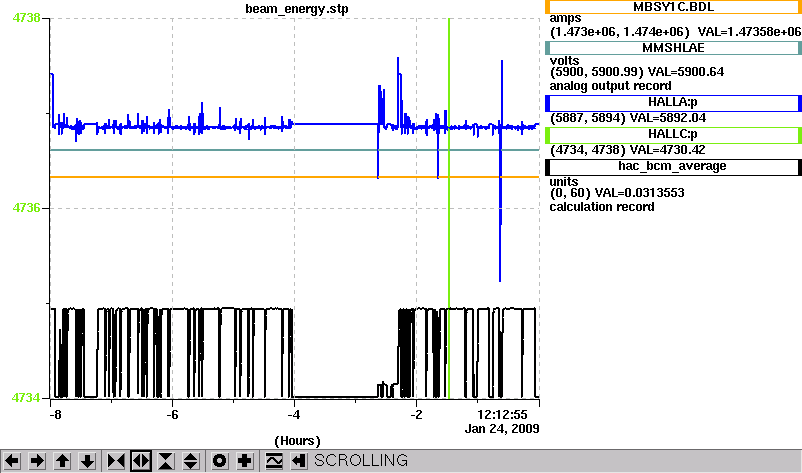Viewport: 802px width, 473px height.
Task: Pan the plot right with the right arrow
Action: tap(37, 461)
